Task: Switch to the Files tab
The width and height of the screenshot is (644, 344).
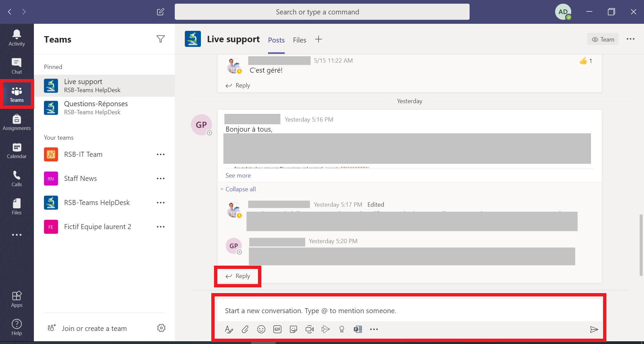Action: (300, 40)
